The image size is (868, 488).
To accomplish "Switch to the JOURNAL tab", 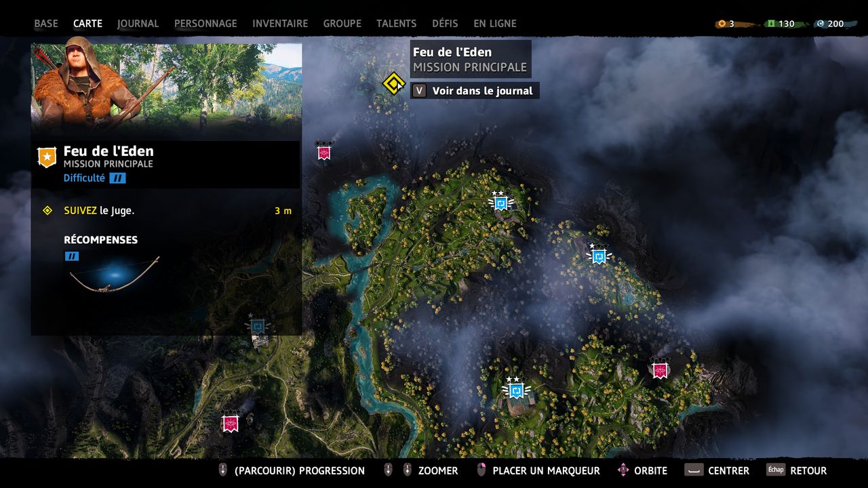I will point(138,23).
